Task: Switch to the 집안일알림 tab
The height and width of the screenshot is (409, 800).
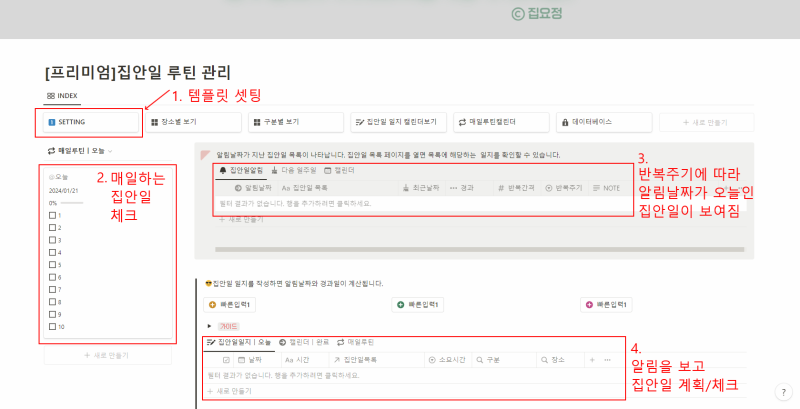Action: coord(241,170)
